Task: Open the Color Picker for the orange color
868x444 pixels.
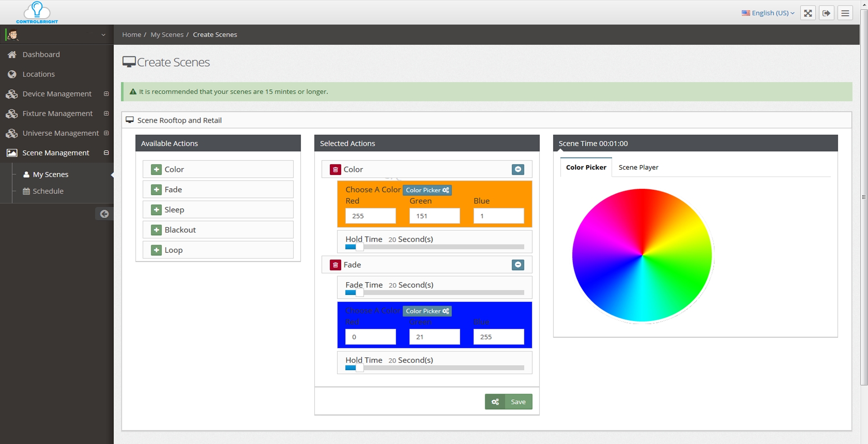Action: 427,190
